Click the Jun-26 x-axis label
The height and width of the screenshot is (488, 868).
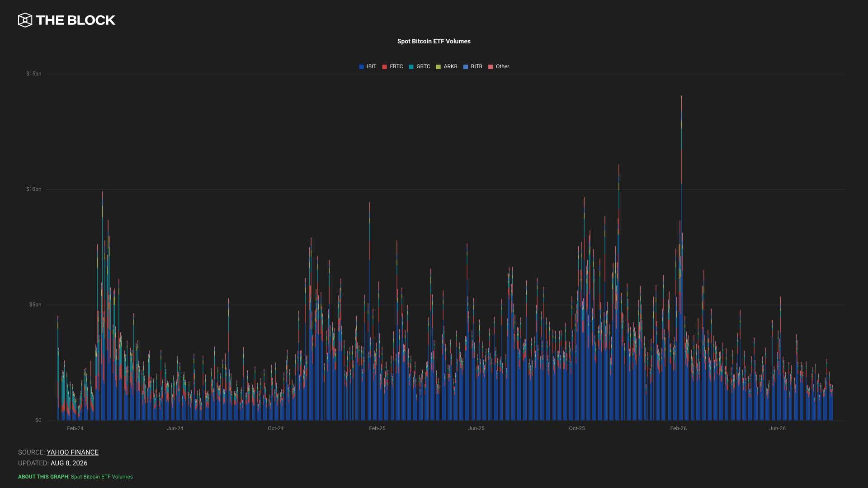coord(778,428)
